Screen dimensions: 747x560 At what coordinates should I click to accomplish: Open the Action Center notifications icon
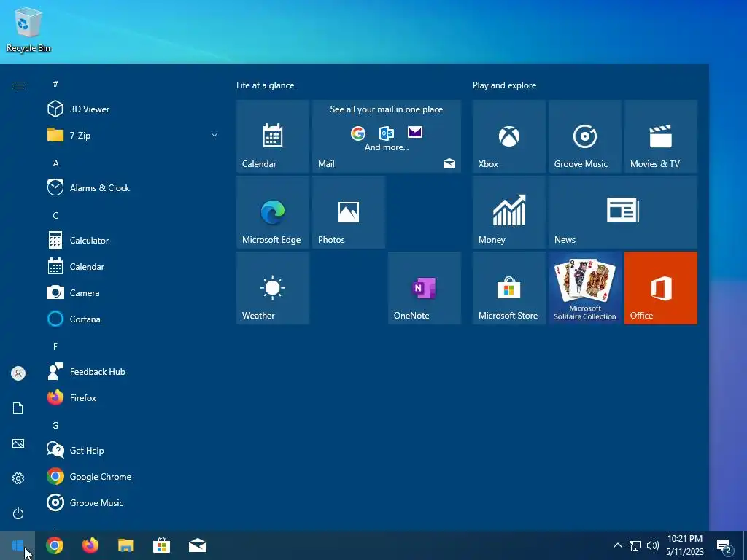pos(724,546)
